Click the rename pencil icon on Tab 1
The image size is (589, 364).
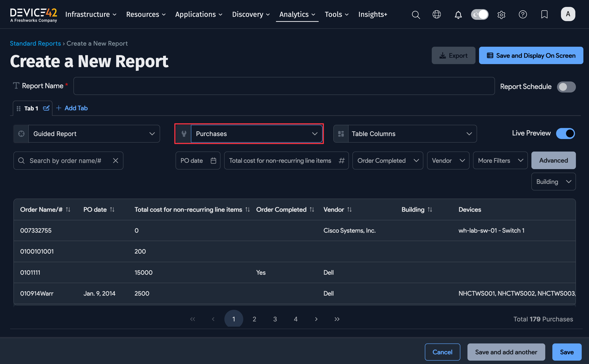point(46,108)
